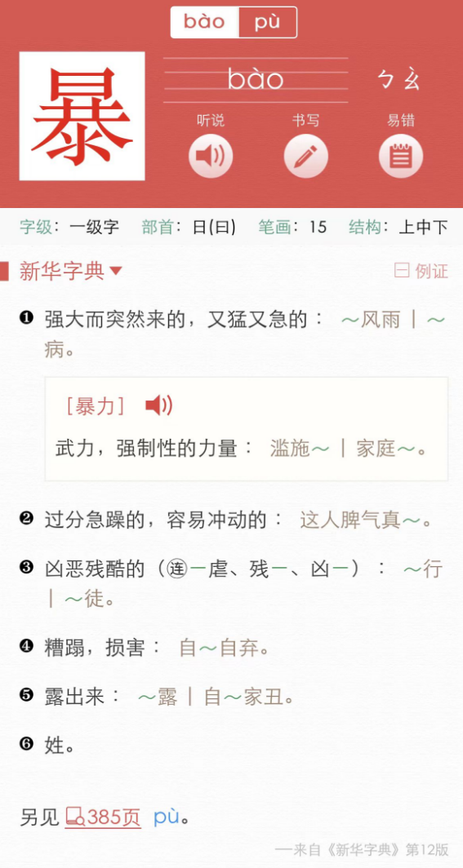
Task: Play audio for the word 暴力
Action: [x=159, y=405]
